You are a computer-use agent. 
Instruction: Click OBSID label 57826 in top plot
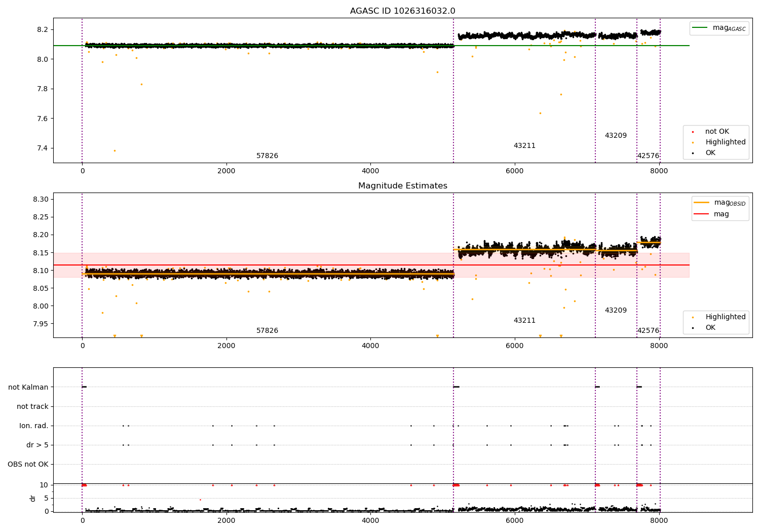point(267,156)
